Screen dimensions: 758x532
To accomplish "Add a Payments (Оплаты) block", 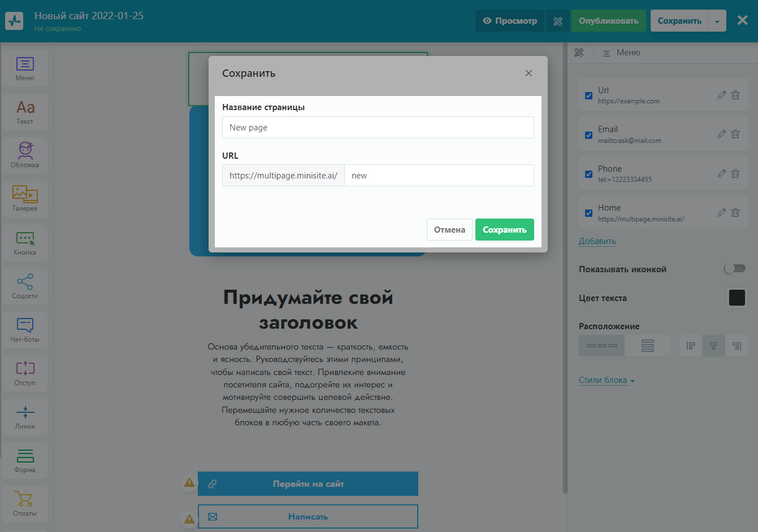I will (25, 504).
